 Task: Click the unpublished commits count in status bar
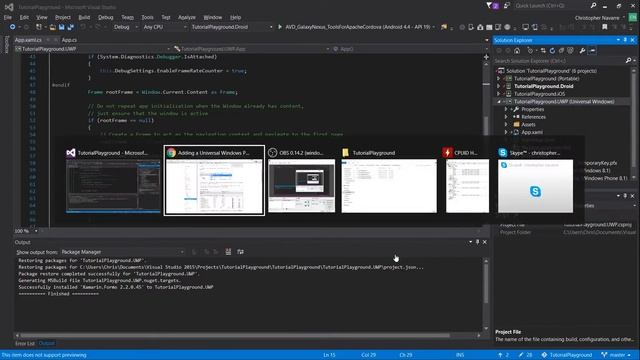coord(503,355)
